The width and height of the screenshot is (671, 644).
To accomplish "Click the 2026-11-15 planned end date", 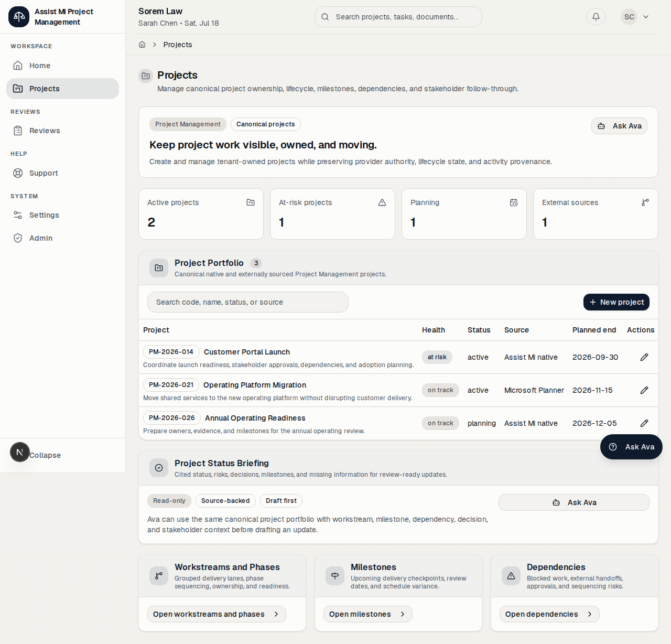I will tap(592, 390).
